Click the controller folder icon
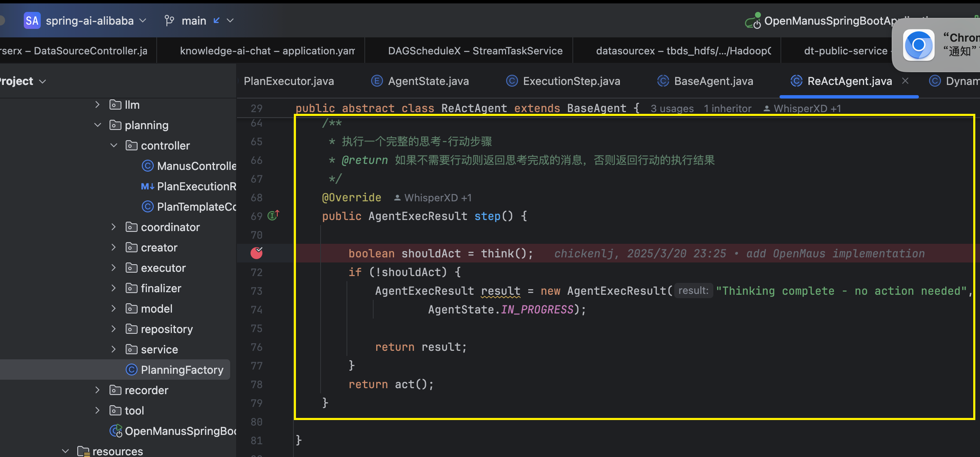 tap(131, 145)
